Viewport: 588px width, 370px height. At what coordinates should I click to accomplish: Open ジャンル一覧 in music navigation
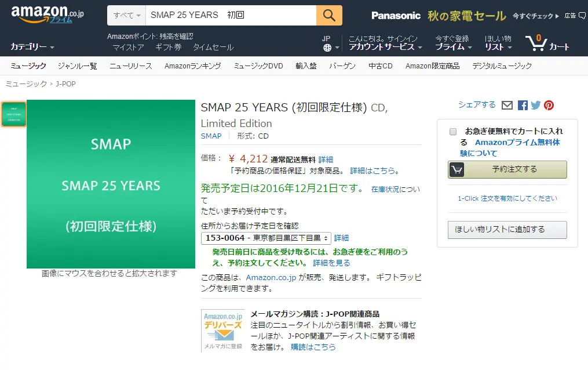point(78,66)
